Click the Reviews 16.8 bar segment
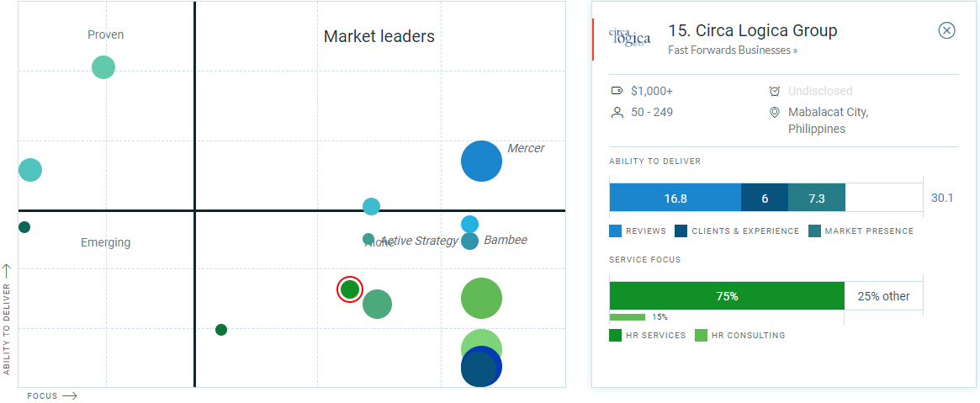This screenshot has height=403, width=980. (675, 199)
